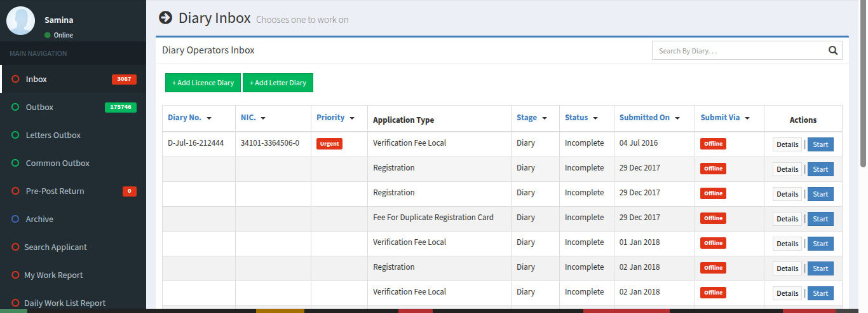The height and width of the screenshot is (313, 868).
Task: Sort by Status column arrow
Action: click(x=595, y=118)
